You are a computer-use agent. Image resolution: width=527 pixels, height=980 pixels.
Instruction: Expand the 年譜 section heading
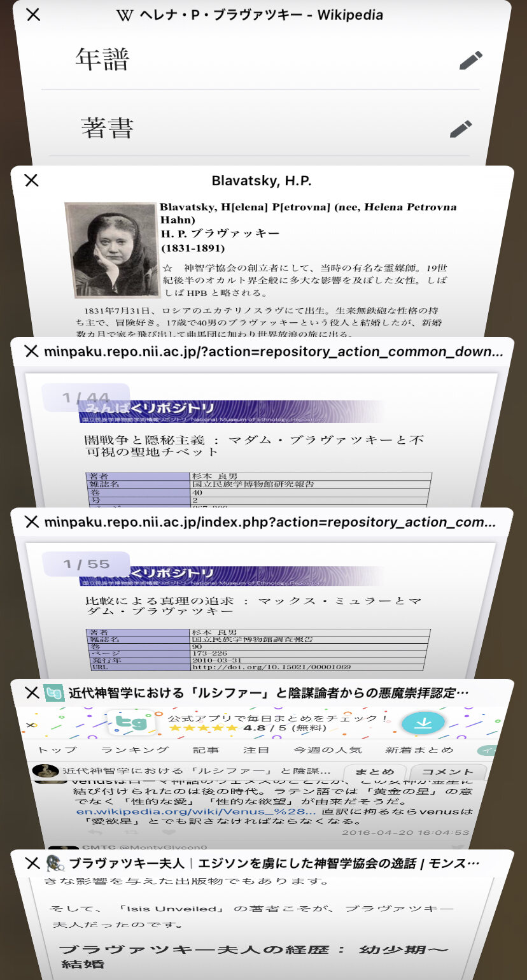[102, 60]
